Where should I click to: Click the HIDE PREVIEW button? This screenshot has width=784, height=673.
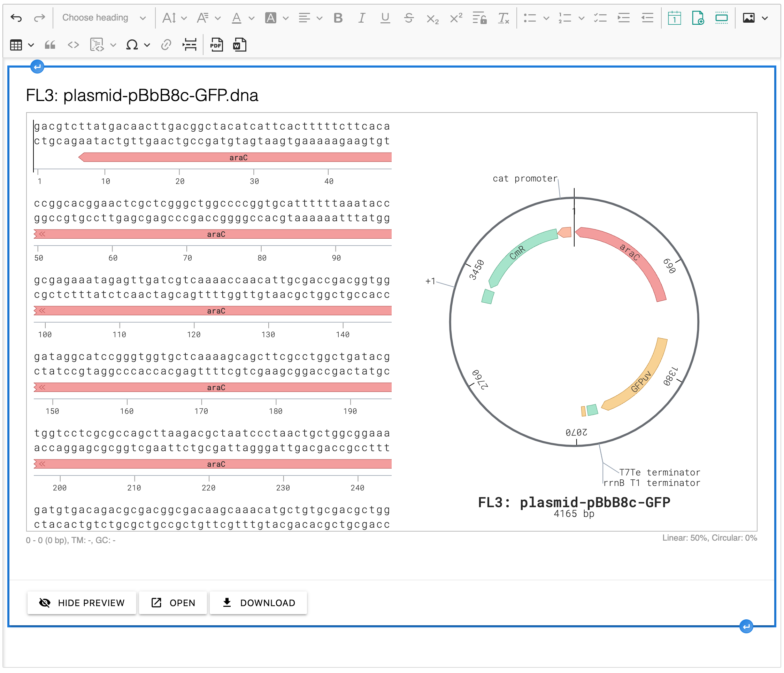[x=82, y=602]
